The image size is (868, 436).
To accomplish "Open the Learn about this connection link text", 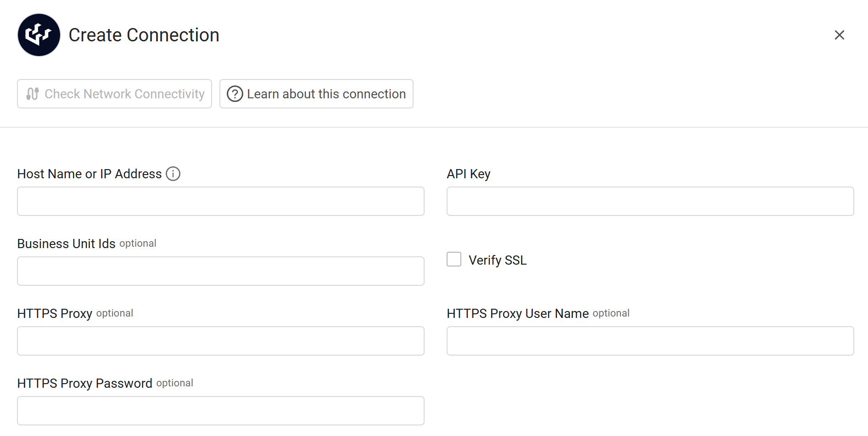I will pos(326,94).
